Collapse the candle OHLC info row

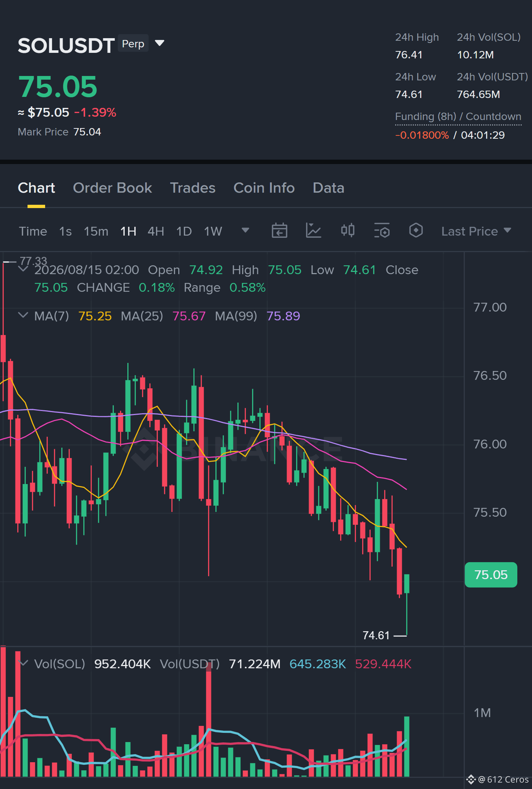(x=23, y=269)
